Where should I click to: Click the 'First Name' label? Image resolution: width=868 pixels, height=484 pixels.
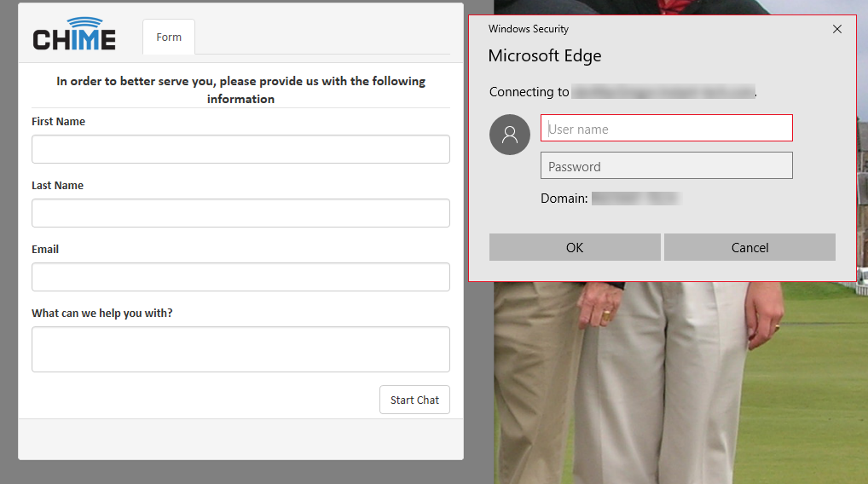point(58,122)
